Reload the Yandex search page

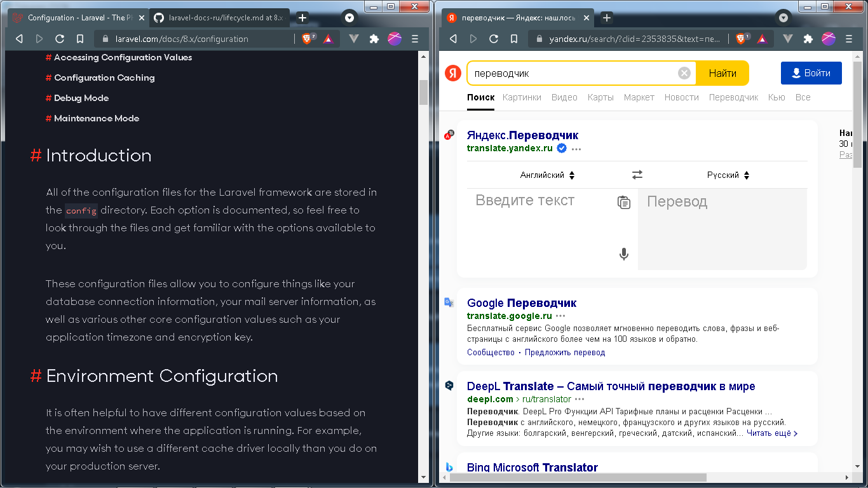[x=494, y=39]
